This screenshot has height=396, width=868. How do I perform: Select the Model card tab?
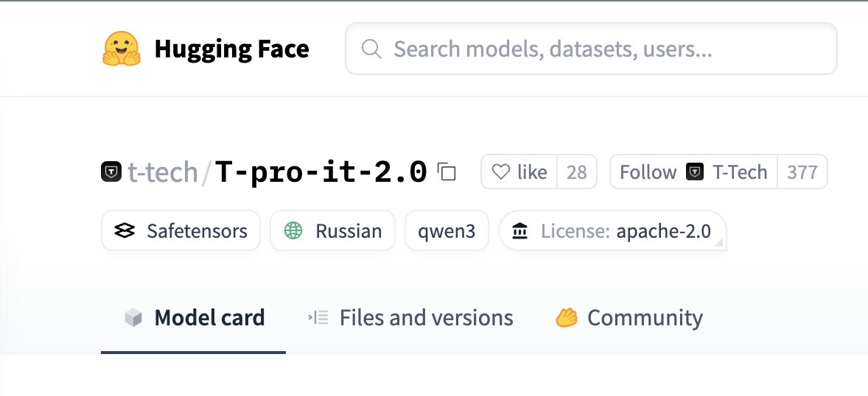195,317
